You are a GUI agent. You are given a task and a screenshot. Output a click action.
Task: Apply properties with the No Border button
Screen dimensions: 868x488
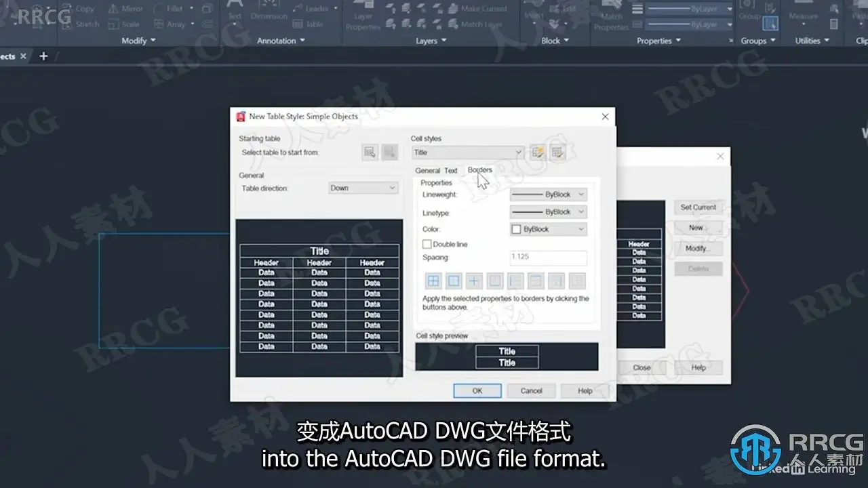[x=576, y=281]
